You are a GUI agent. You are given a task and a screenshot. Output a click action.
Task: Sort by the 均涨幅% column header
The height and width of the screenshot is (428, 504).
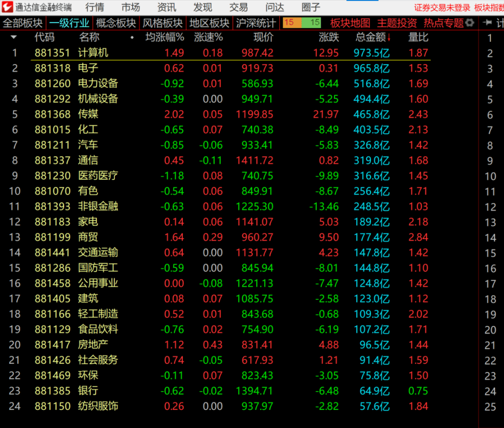pos(165,37)
